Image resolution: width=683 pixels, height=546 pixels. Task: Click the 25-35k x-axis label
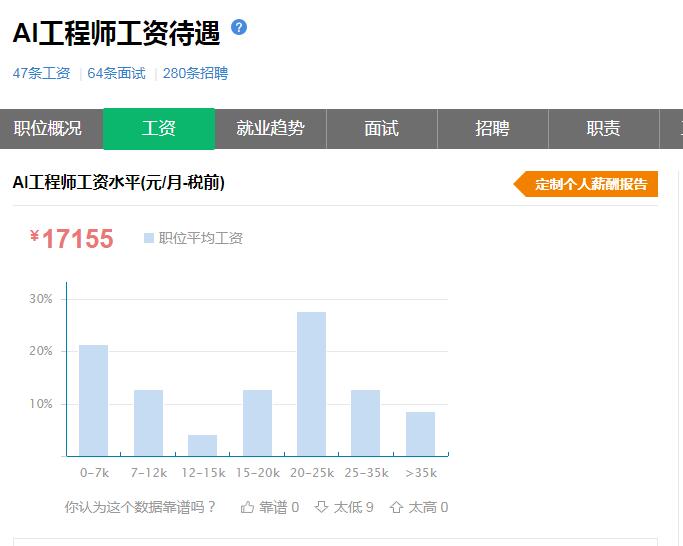(x=366, y=473)
